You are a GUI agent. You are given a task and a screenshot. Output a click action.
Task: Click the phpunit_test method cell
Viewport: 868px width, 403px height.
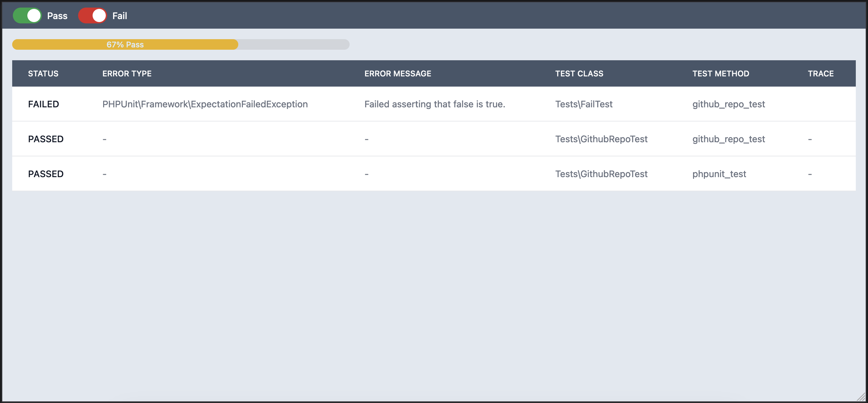[719, 174]
